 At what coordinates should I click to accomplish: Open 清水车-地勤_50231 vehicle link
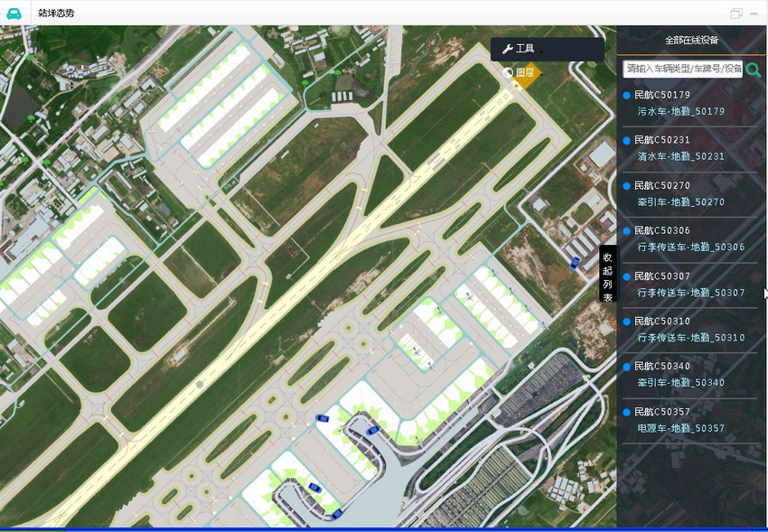tap(681, 156)
